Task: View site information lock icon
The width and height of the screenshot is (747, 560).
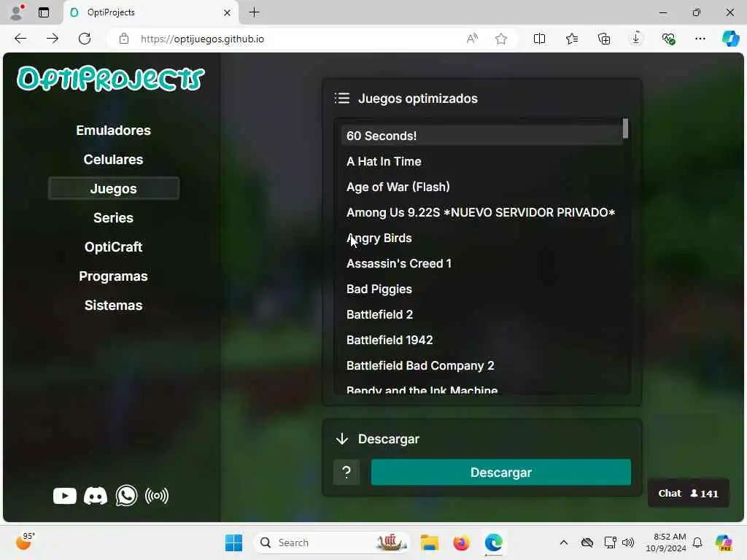Action: point(124,39)
